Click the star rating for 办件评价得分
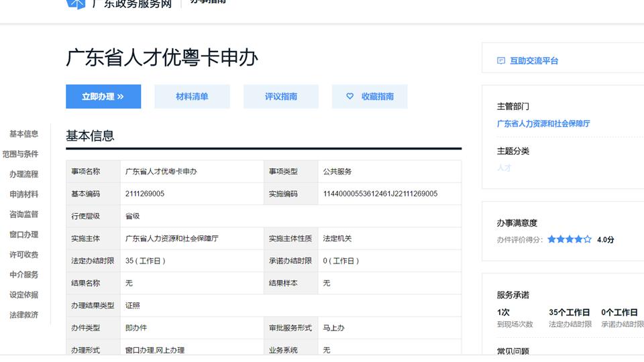644x362 pixels. point(569,239)
